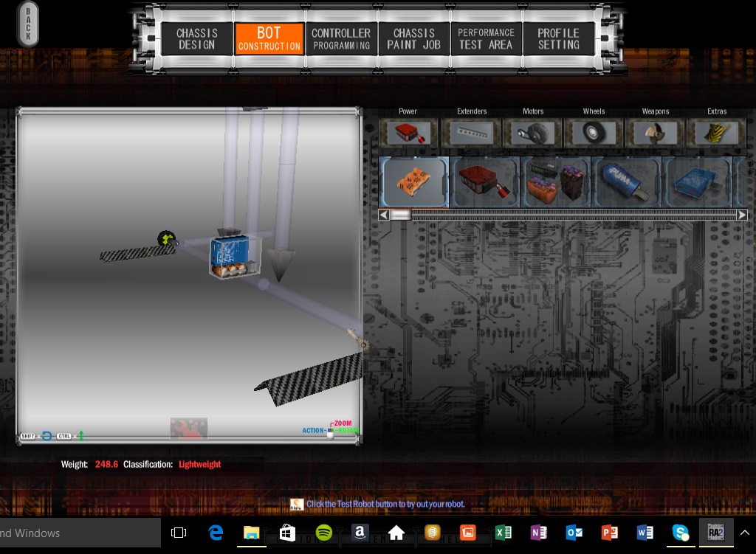Click the Windows search box in taskbar
This screenshot has height=554, width=756.
[80, 533]
